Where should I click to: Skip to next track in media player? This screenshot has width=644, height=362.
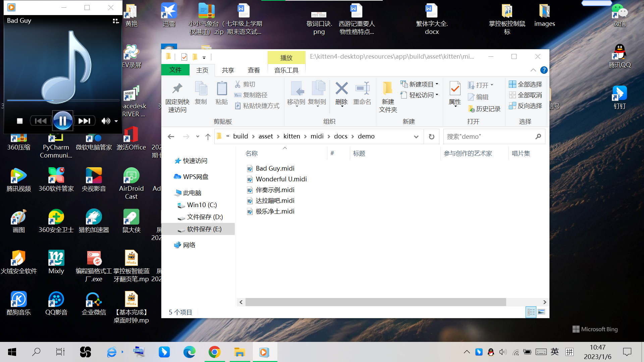85,121
